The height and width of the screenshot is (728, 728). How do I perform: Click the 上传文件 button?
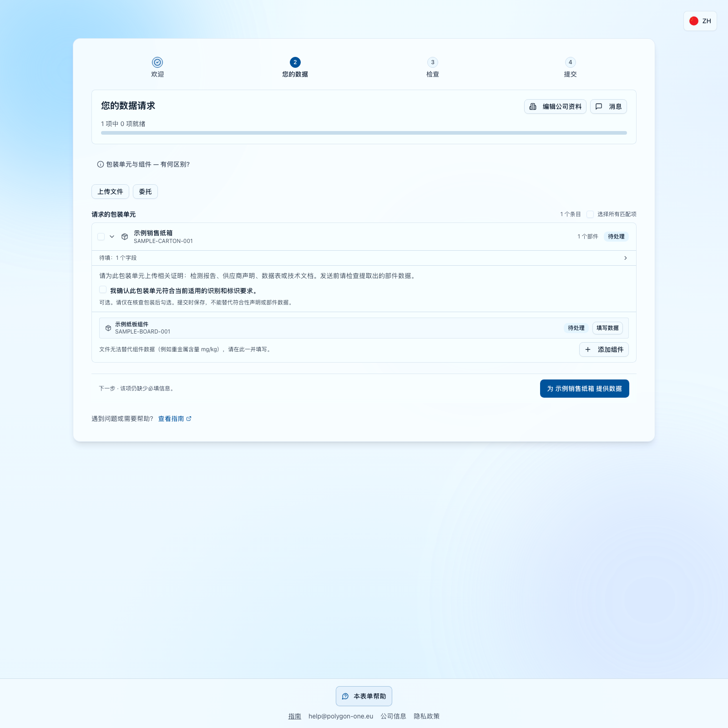coord(111,192)
